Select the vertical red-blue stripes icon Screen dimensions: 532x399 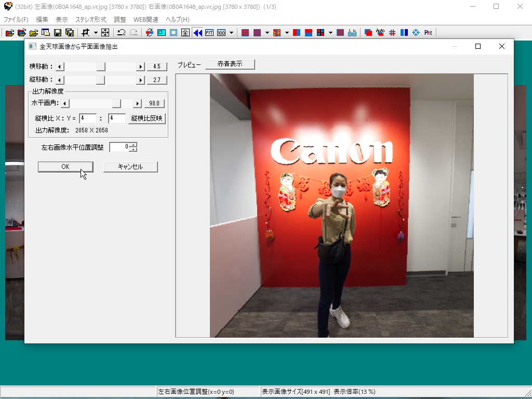pyautogui.click(x=340, y=33)
